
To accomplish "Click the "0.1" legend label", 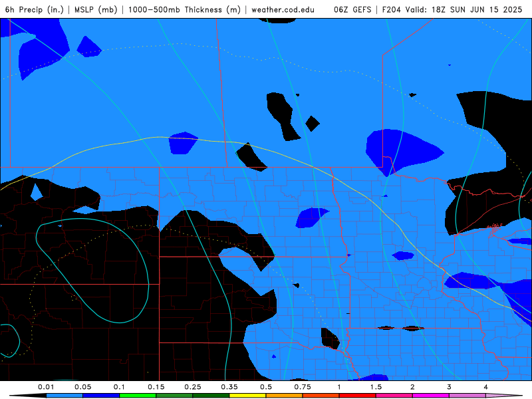I will coord(119,387).
